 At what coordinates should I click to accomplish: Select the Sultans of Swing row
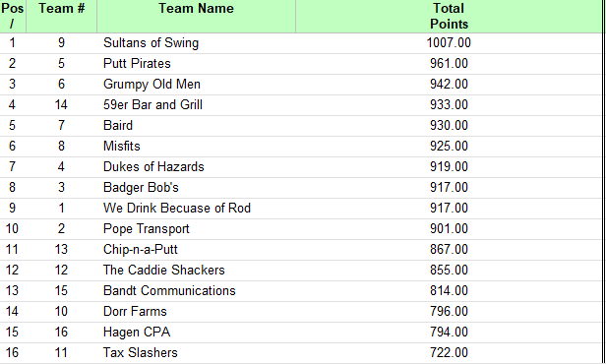coord(301,43)
